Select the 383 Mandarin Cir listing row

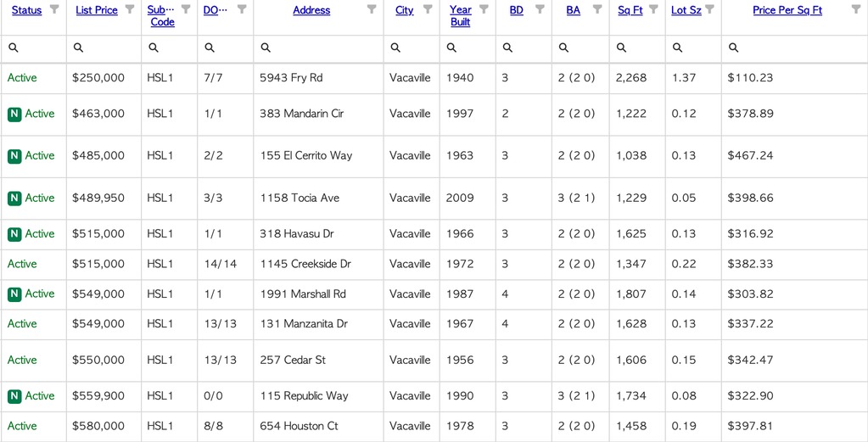coord(434,114)
